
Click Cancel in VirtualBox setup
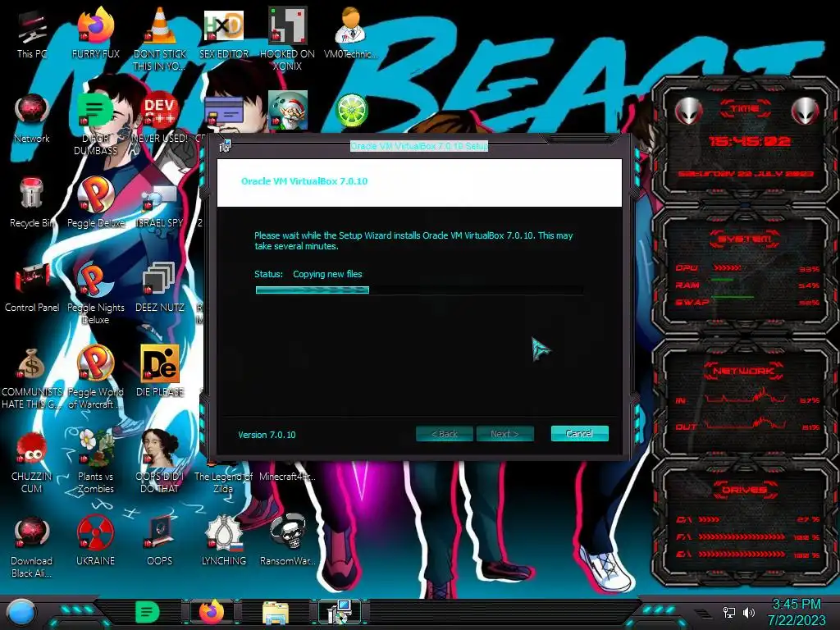(580, 433)
